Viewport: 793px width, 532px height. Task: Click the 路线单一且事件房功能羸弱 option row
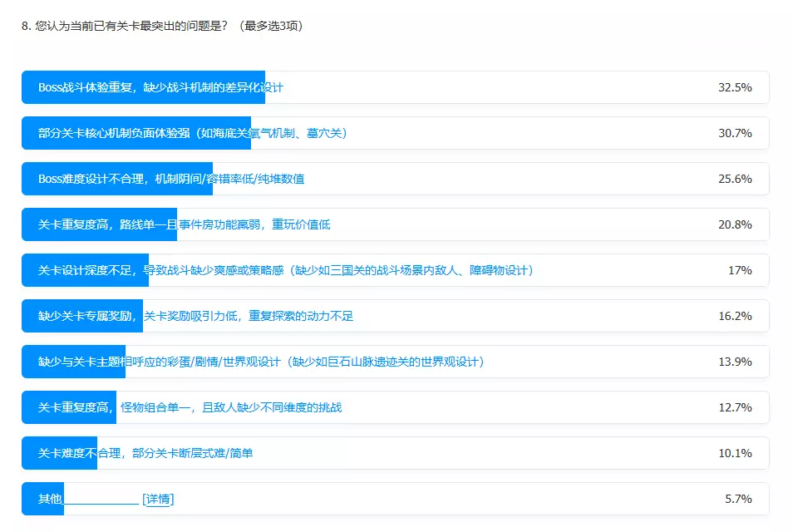[x=396, y=224]
